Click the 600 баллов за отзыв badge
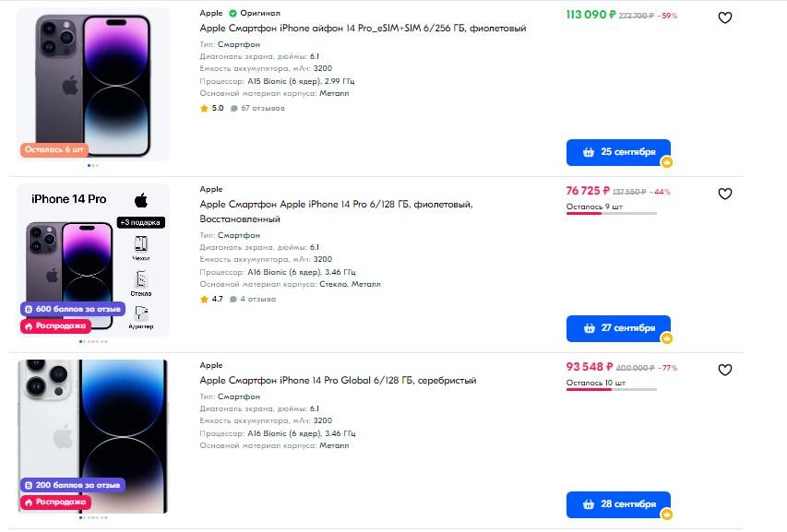Image resolution: width=787 pixels, height=532 pixels. coord(73,309)
